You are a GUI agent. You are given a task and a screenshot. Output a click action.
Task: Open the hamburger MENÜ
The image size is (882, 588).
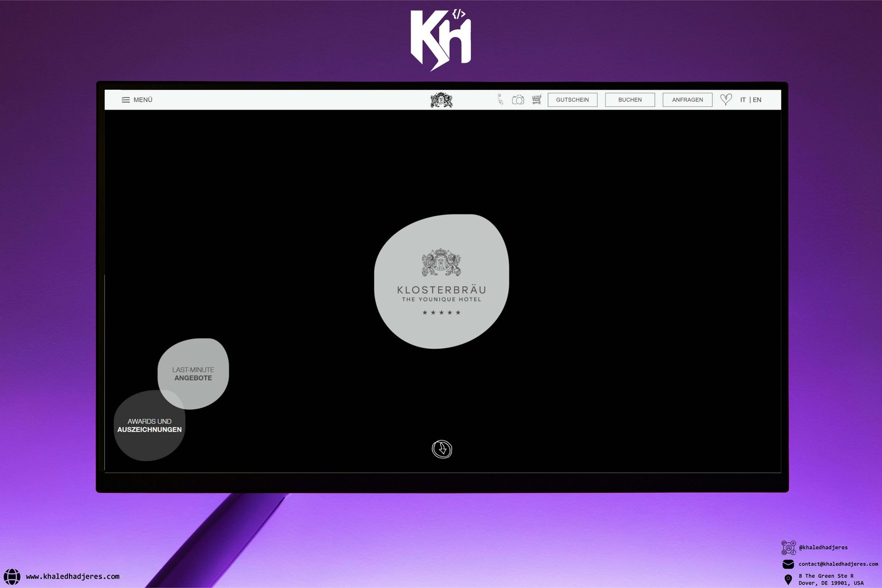click(x=137, y=100)
